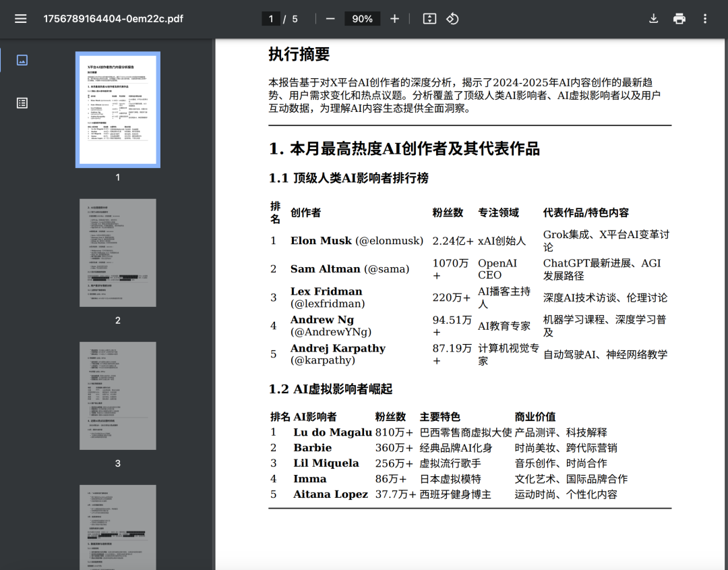Screen dimensions: 728x570
Task: Rotate the document counterclockwise
Action: click(452, 19)
